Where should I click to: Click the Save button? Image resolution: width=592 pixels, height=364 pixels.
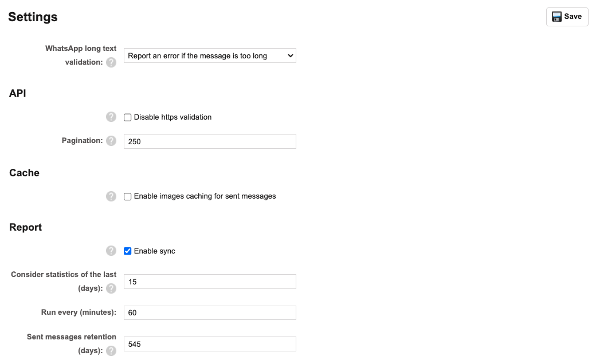(567, 17)
